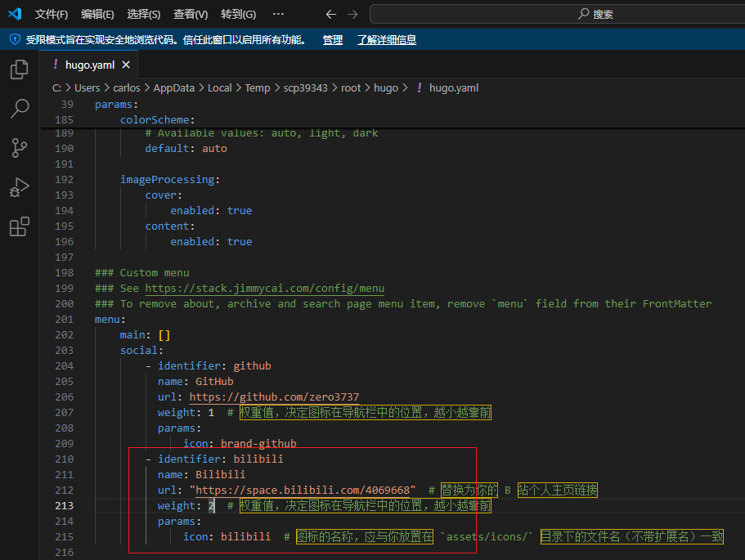Screen dimensions: 745x560
Task: Click the navigate forward arrow
Action: click(x=352, y=14)
